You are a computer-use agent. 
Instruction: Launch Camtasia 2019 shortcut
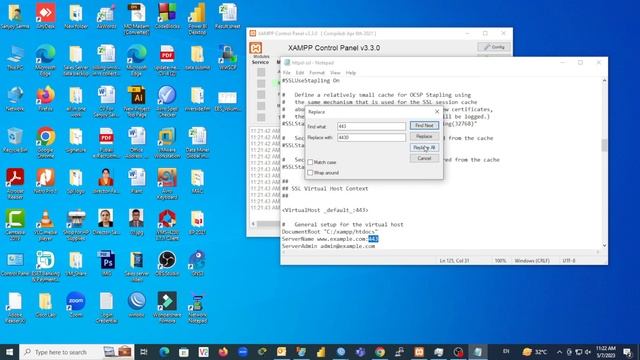[x=15, y=224]
